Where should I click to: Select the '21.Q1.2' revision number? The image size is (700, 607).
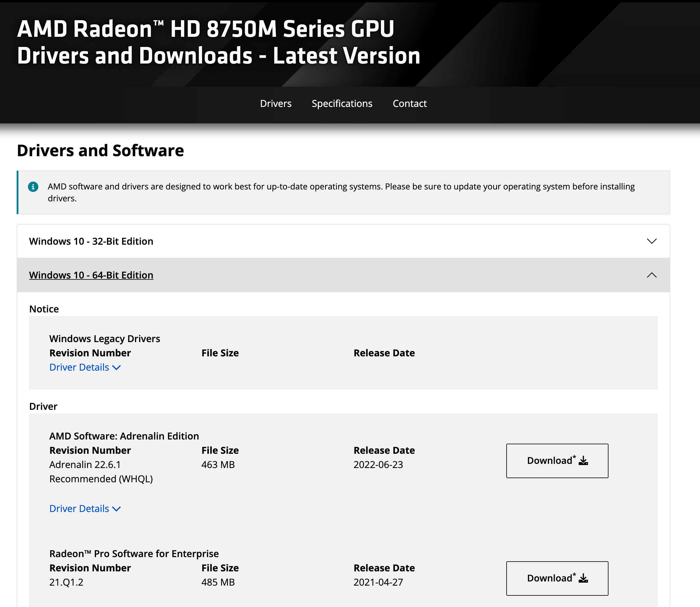click(66, 582)
